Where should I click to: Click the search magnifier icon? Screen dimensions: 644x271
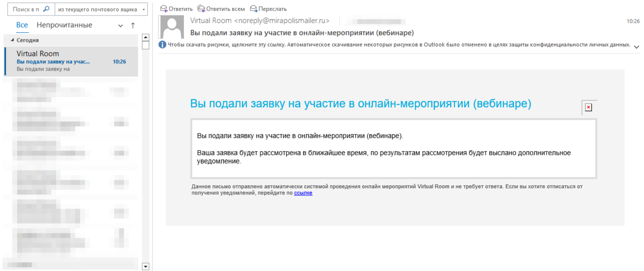(x=46, y=9)
